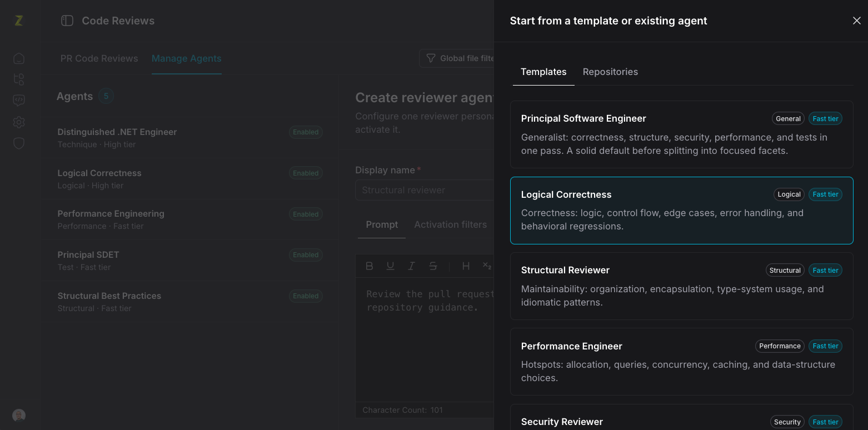Image resolution: width=868 pixels, height=430 pixels.
Task: Open the settings gear icon
Action: [x=19, y=122]
